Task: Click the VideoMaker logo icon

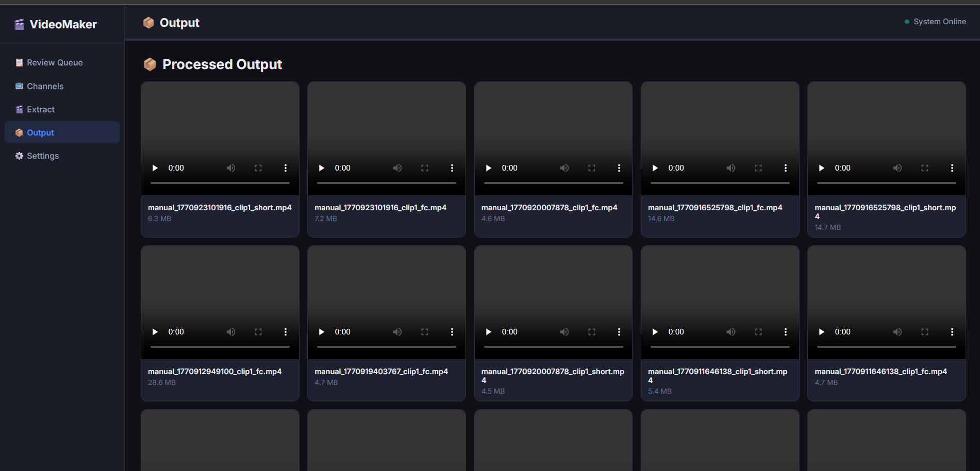Action: tap(19, 24)
